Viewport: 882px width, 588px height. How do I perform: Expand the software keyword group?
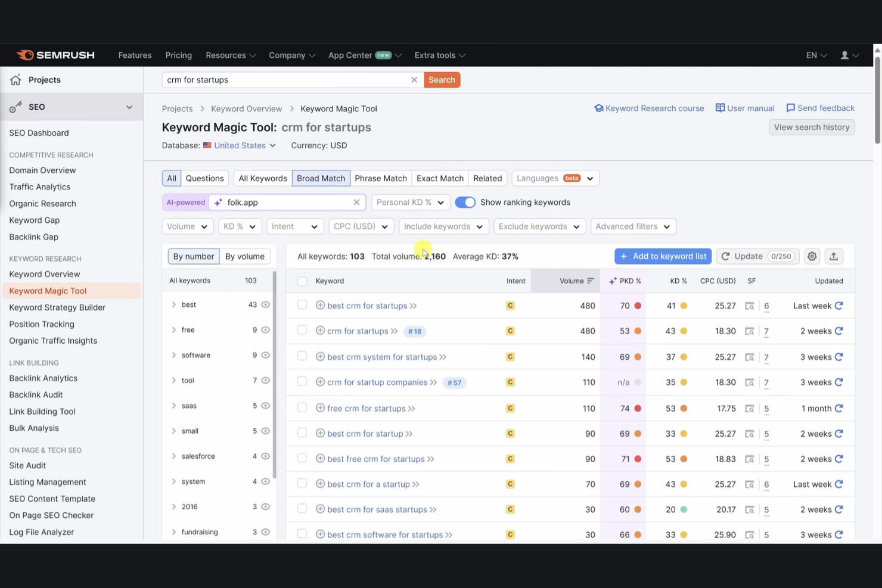pos(173,355)
